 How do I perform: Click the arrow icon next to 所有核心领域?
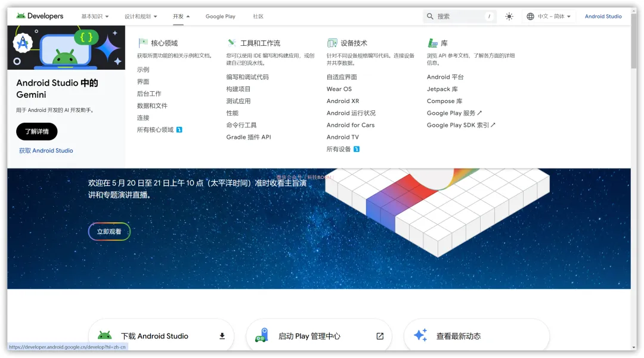pos(179,130)
